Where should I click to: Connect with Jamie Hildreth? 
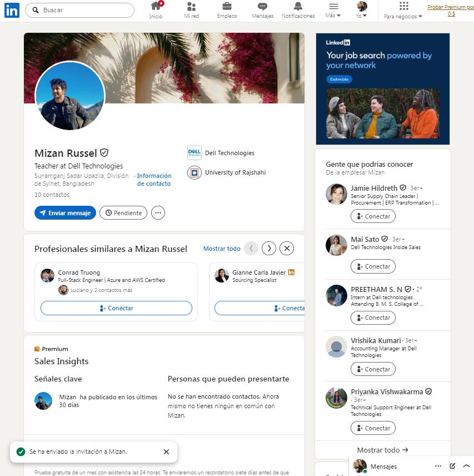(373, 216)
